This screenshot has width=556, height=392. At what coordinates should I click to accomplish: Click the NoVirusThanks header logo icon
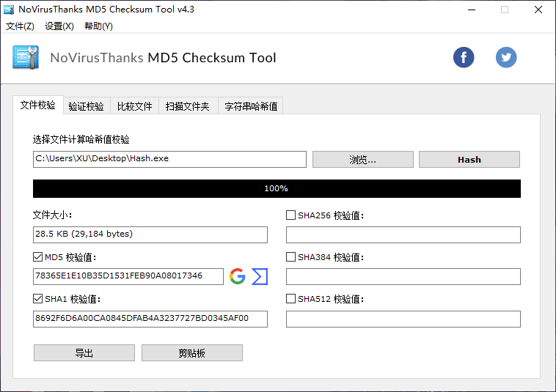(26, 57)
